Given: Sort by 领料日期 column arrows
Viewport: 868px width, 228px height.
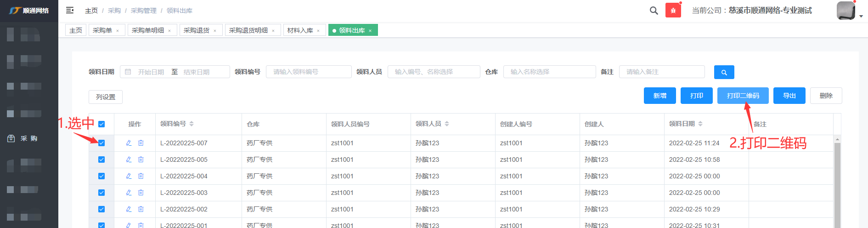Looking at the screenshot, I should pos(700,124).
